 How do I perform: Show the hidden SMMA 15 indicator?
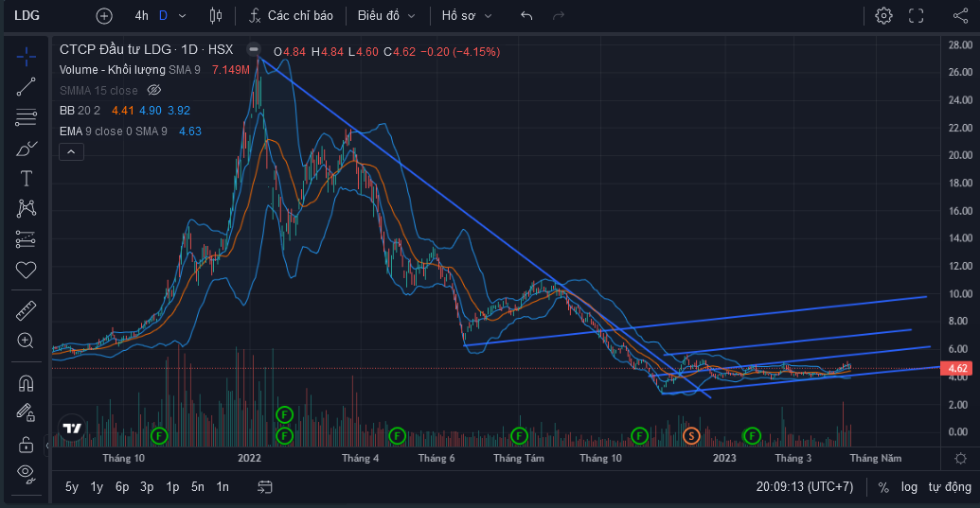tap(153, 90)
